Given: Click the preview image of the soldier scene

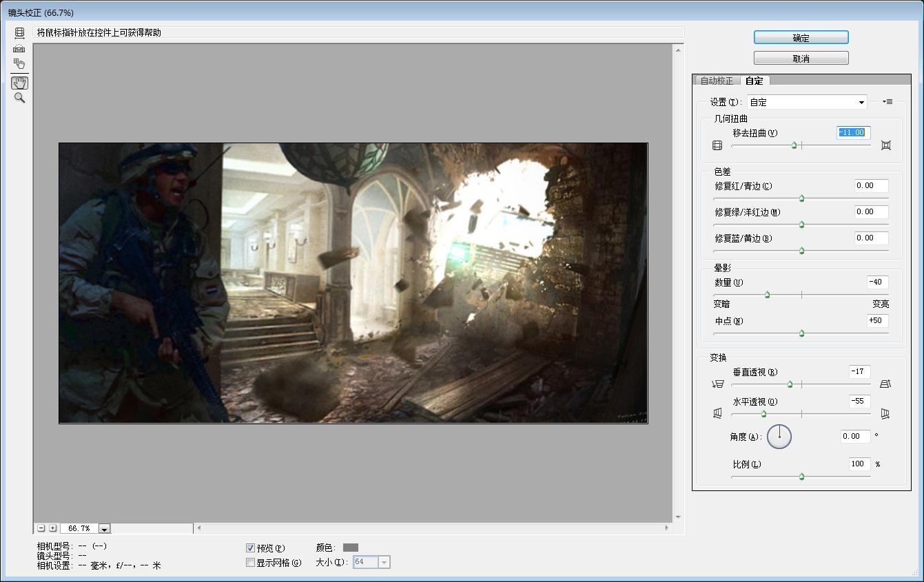Looking at the screenshot, I should click(x=353, y=283).
